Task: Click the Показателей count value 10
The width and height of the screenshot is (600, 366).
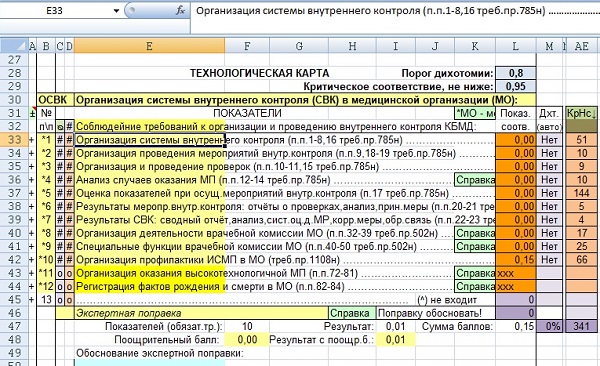Action: tap(247, 326)
